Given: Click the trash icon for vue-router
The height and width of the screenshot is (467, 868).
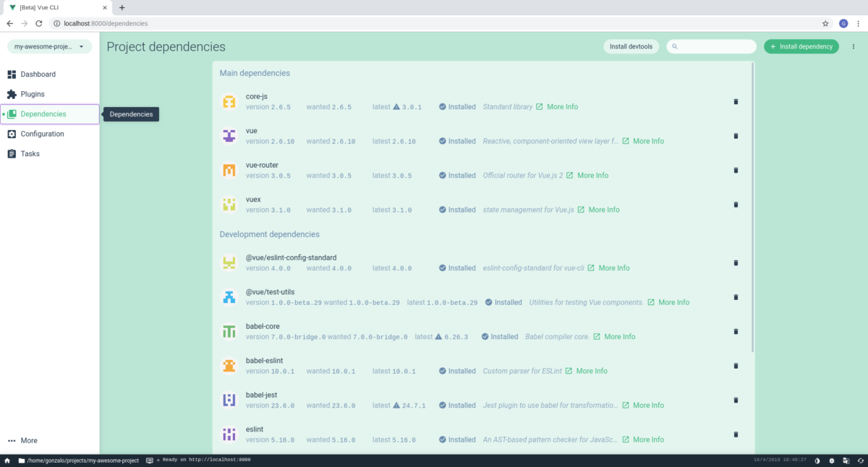Looking at the screenshot, I should point(736,171).
